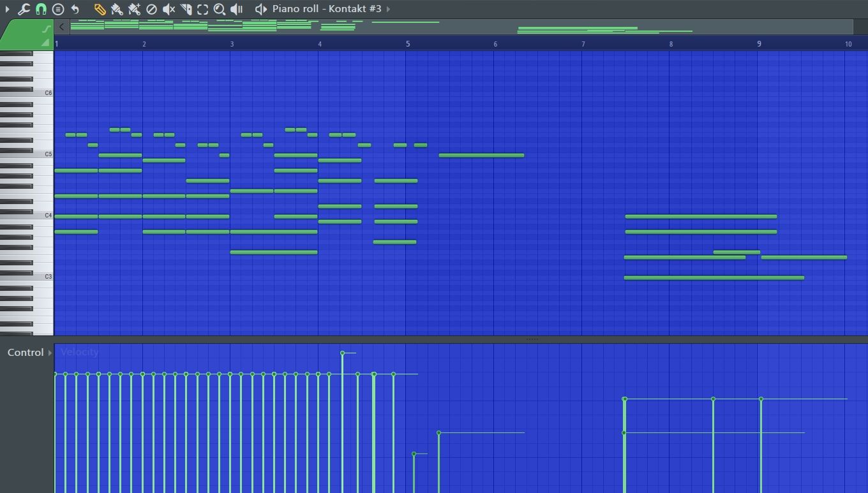Toggle the speaker note preview icon
Viewport: 868px width, 493px height.
pos(260,9)
